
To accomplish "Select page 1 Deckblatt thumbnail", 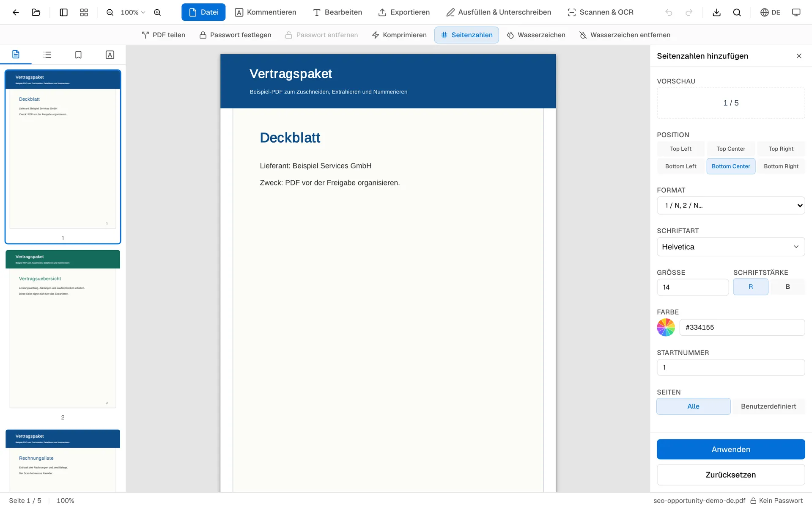I will point(63,157).
